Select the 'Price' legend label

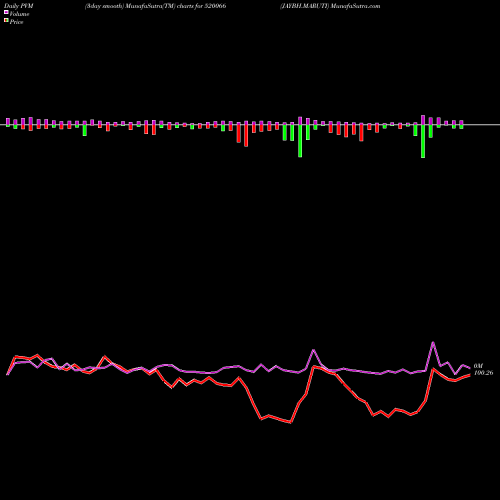(16, 22)
